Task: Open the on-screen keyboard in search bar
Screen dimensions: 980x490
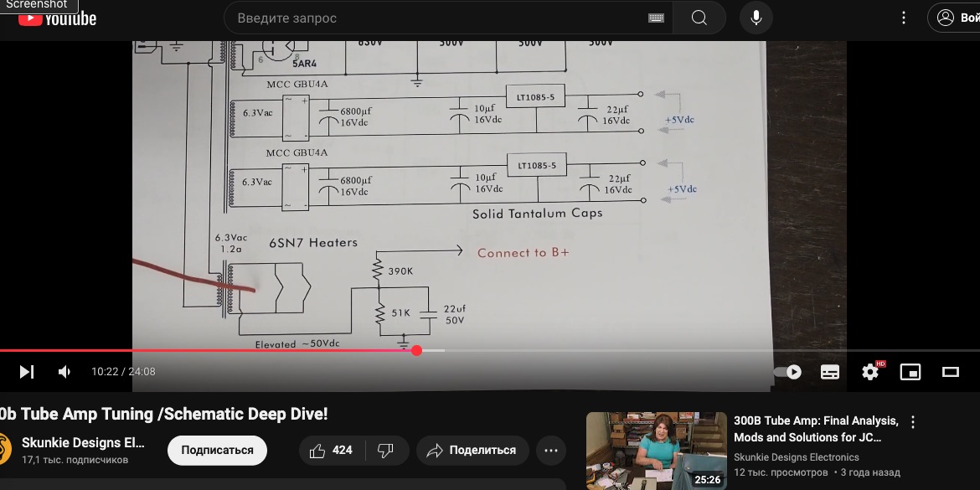Action: [x=656, y=18]
